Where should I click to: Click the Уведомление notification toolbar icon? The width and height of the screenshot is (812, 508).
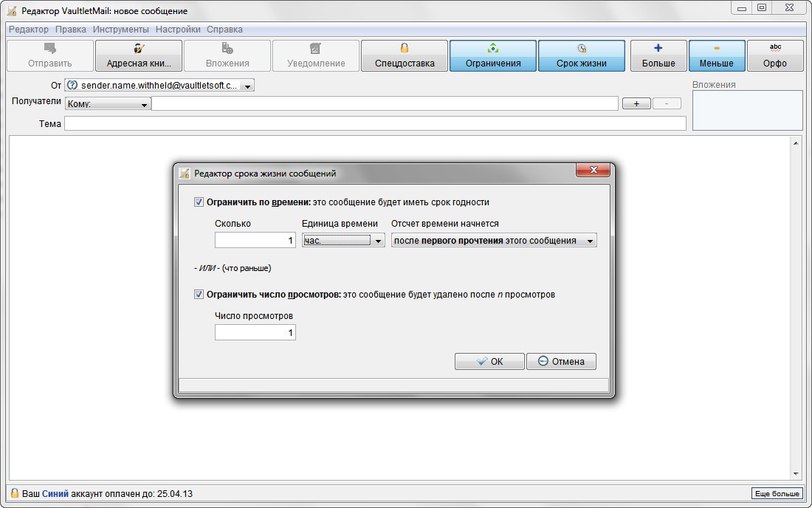[316, 55]
